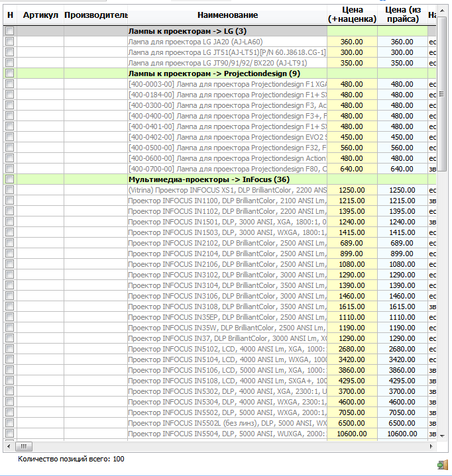
Task: Click the 7050.00 price cell for IN5502
Action: 352,412
